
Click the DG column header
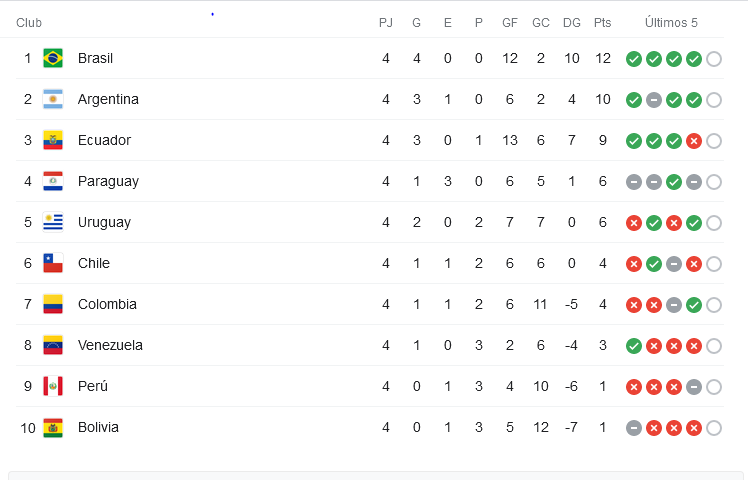click(x=571, y=22)
